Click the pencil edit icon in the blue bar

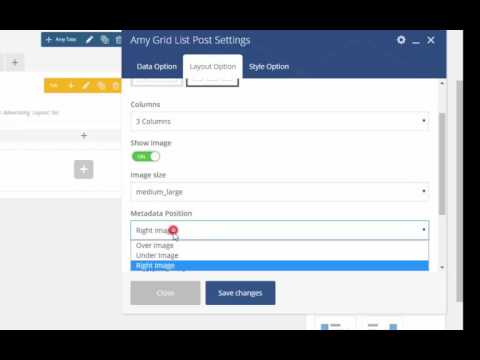point(89,40)
